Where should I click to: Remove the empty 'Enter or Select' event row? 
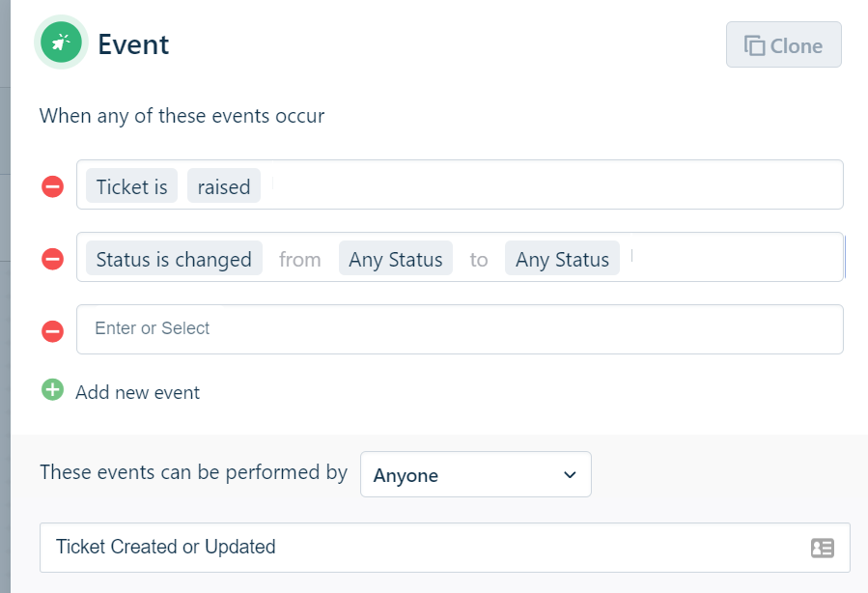(52, 331)
